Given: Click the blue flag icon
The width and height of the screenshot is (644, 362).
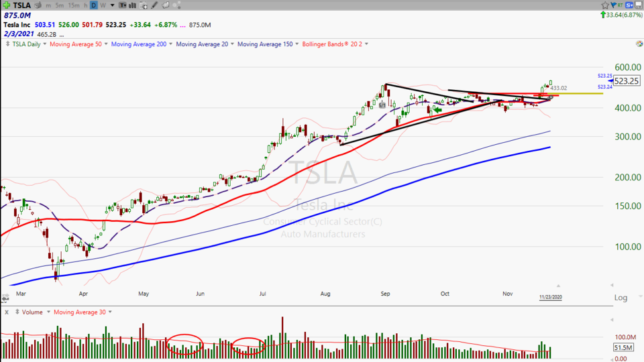Looking at the screenshot, I should point(614,5).
